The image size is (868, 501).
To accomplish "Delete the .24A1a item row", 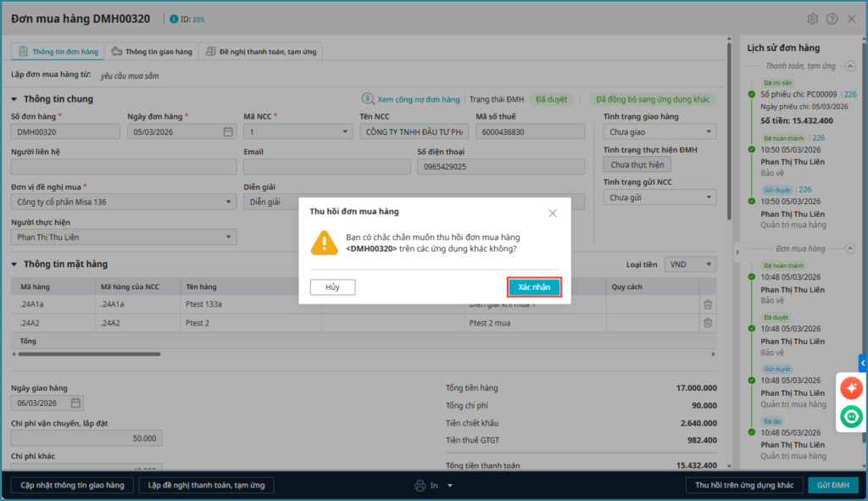I will point(708,304).
